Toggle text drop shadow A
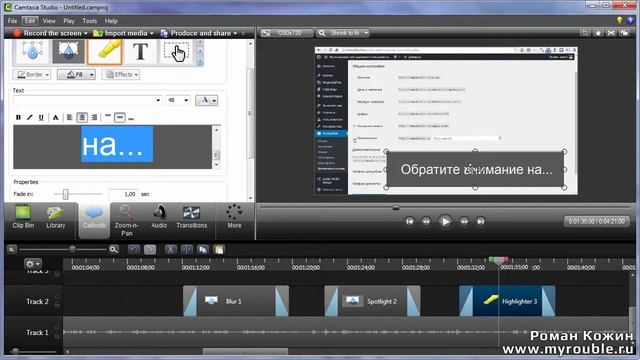The width and height of the screenshot is (640, 360). tap(56, 118)
